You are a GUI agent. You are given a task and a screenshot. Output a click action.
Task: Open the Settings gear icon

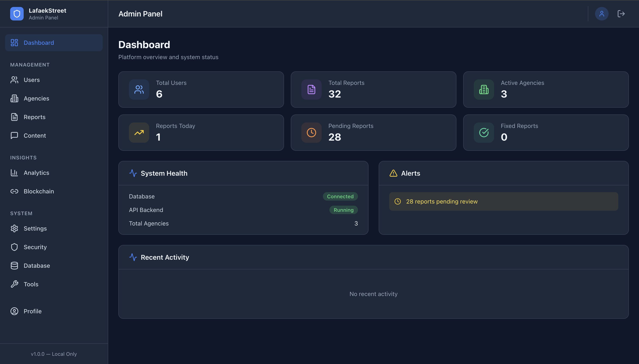tap(14, 228)
